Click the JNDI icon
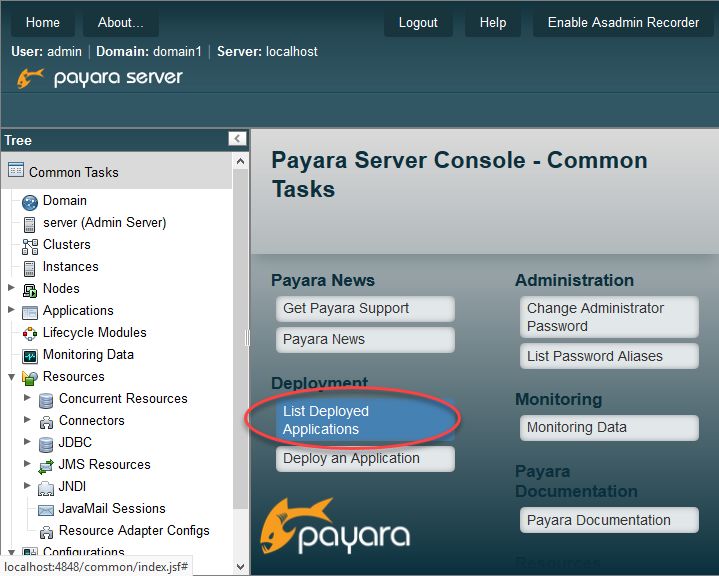This screenshot has height=576, width=719. point(46,488)
